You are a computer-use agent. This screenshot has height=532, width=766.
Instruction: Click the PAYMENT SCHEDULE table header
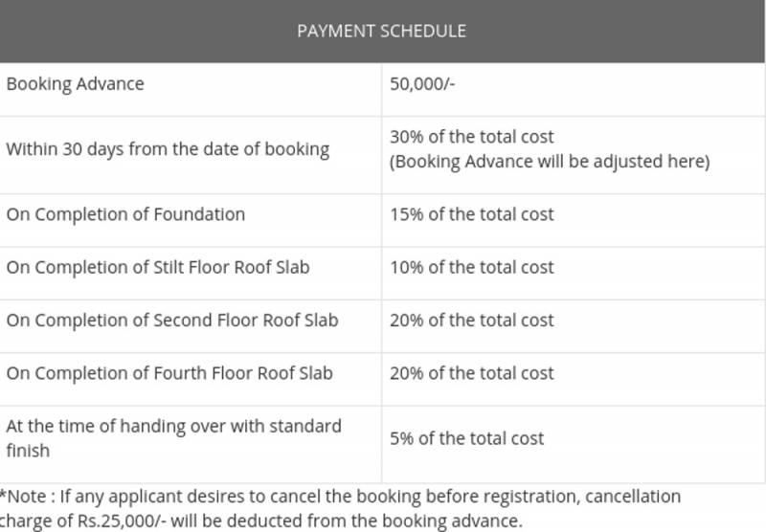pyautogui.click(x=381, y=31)
